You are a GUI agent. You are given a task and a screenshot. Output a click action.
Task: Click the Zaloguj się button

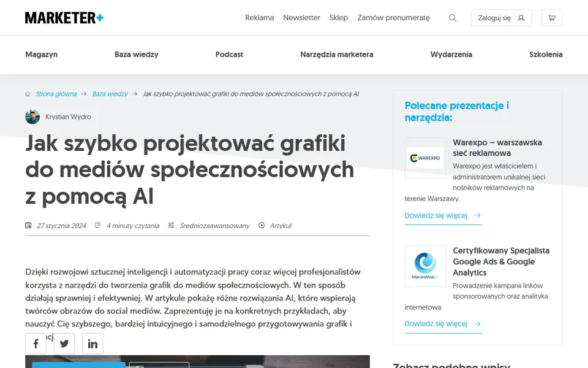[501, 18]
